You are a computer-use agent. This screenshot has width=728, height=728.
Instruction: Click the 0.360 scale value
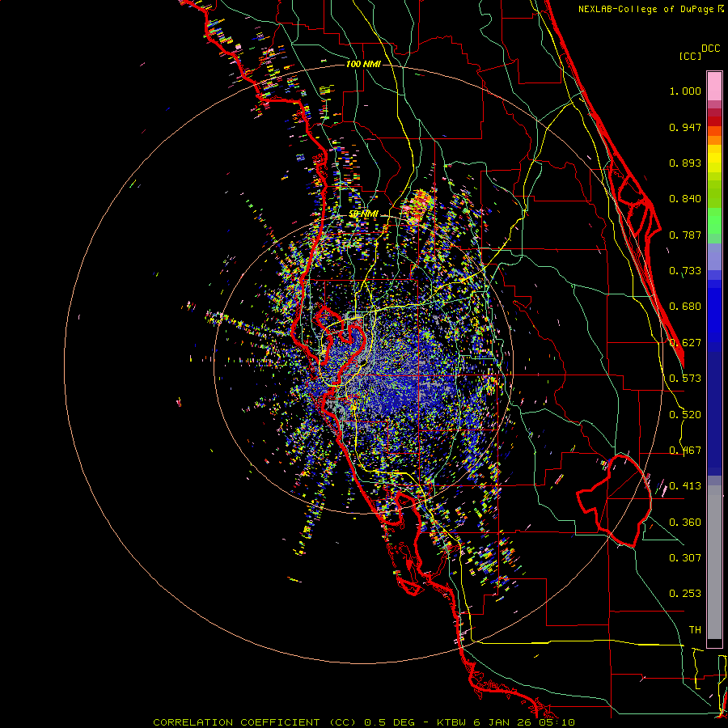coord(685,523)
